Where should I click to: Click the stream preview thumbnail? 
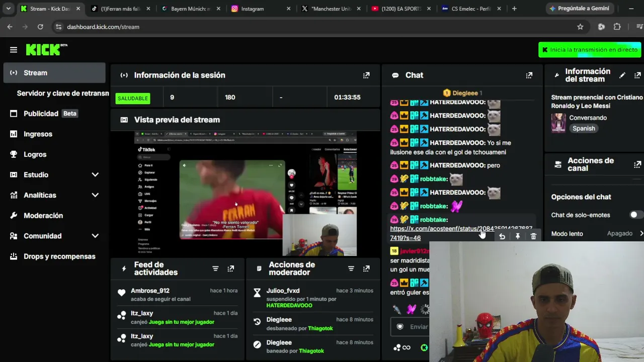point(246,194)
